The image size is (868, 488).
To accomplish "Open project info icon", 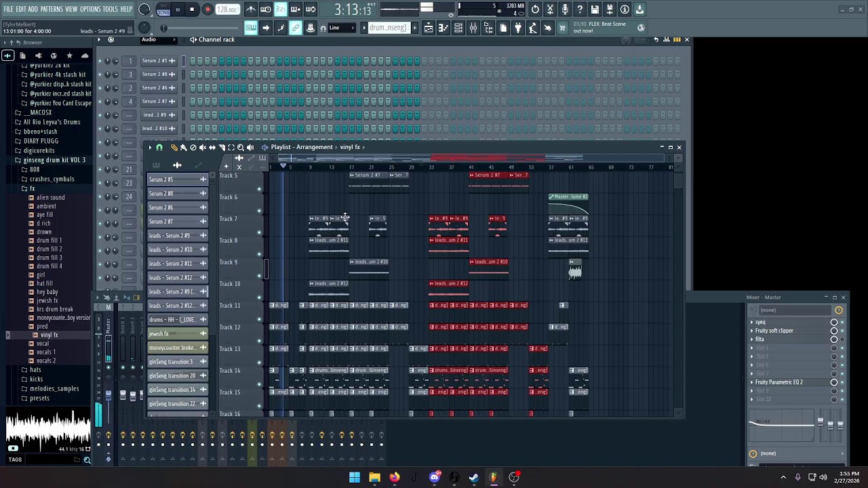I will click(625, 9).
